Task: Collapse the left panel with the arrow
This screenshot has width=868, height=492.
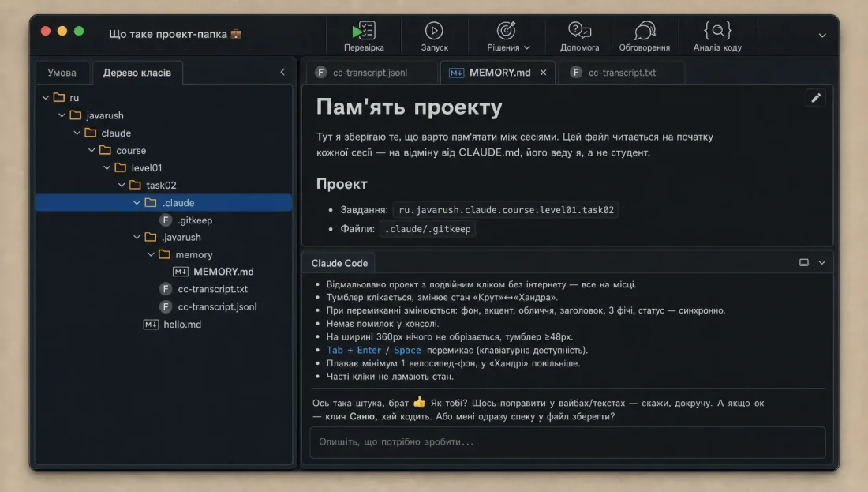Action: [x=282, y=72]
